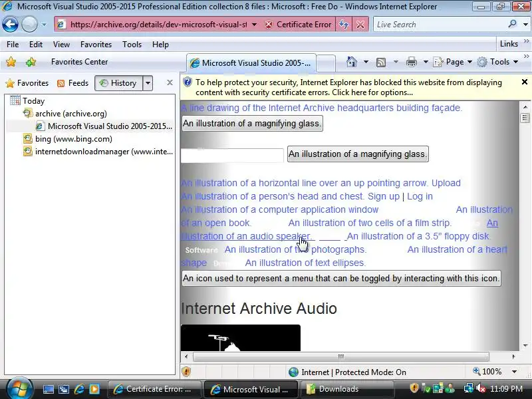This screenshot has width=532, height=399.
Task: Click the audio speaker illustration link
Action: (245, 236)
